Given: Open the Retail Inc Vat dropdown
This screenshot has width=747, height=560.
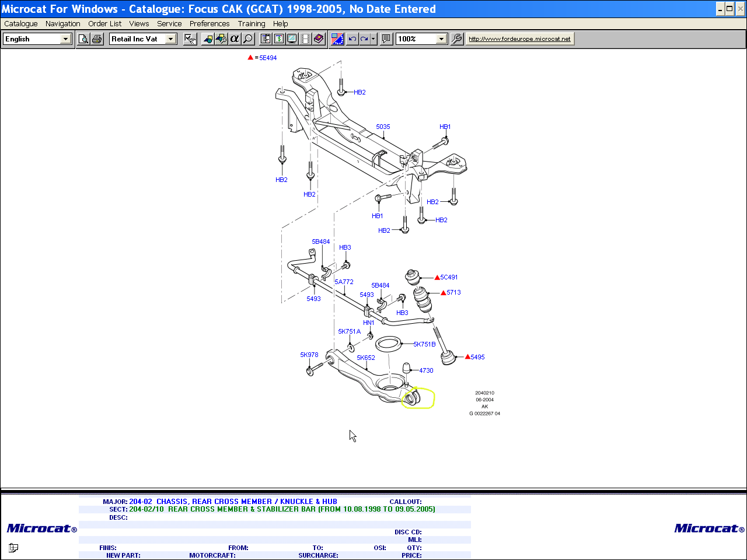Looking at the screenshot, I should point(170,39).
